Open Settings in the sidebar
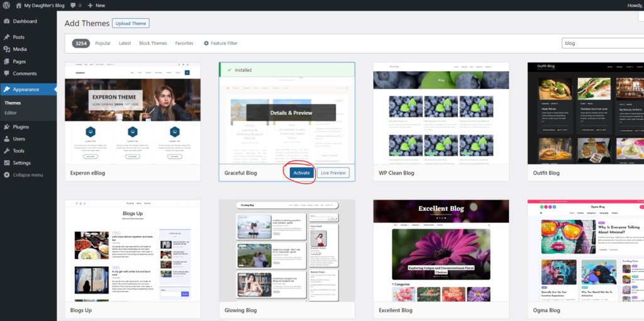 (21, 162)
